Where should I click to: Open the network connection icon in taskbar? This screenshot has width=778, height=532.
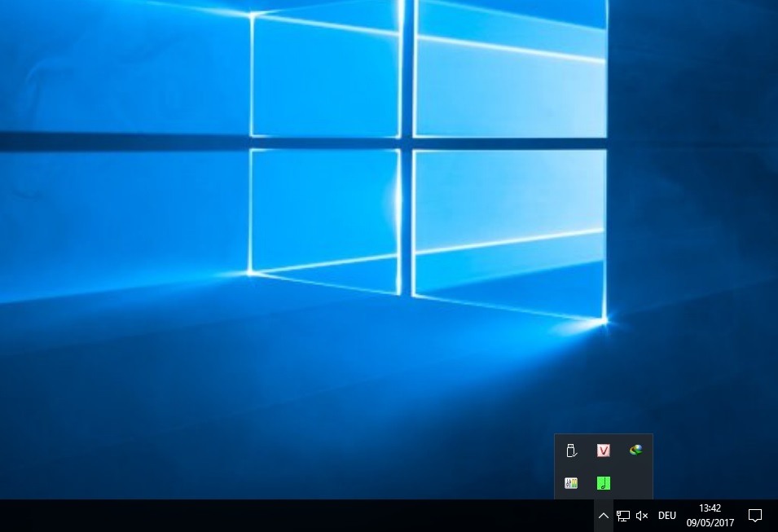623,516
